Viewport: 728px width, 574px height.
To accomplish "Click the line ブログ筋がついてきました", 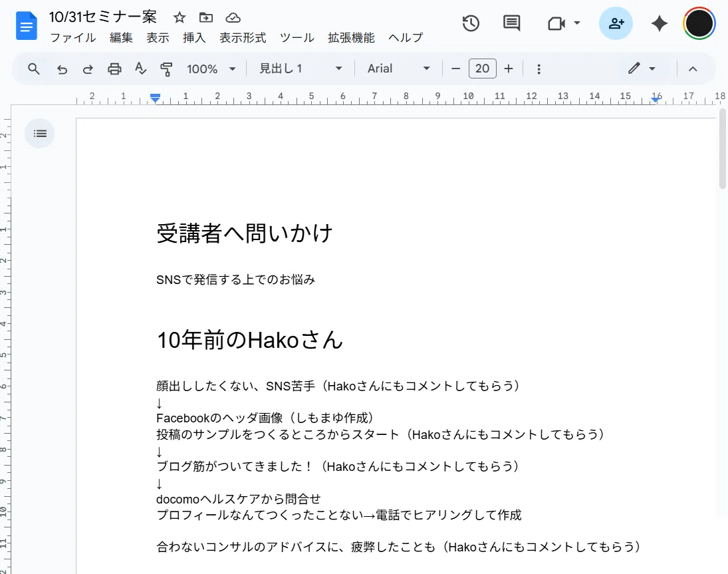I will (337, 466).
